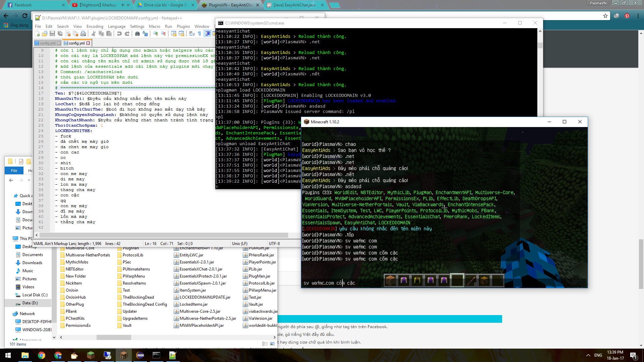Toggle Show All Characters pilcrow button

[199, 34]
